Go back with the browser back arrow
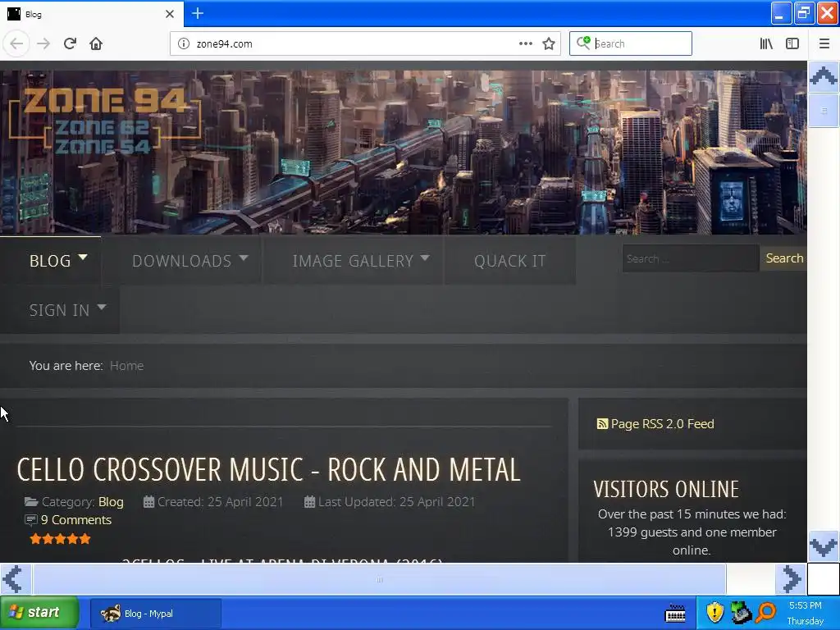840x630 pixels. (x=16, y=43)
